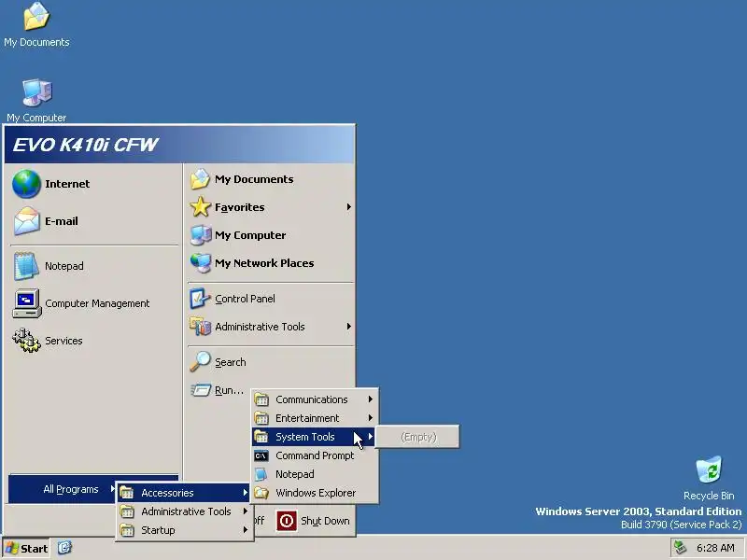The height and width of the screenshot is (560, 747).
Task: Click the Communications folder icon
Action: [261, 399]
